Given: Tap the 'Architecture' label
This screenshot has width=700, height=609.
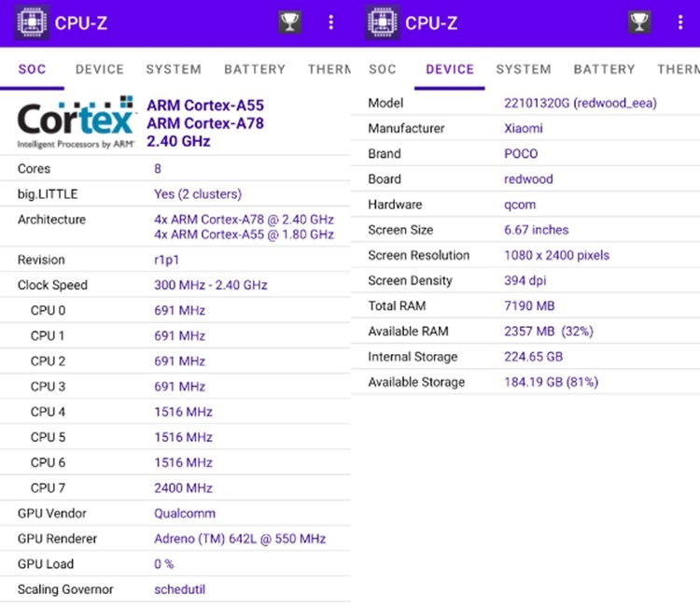Looking at the screenshot, I should pyautogui.click(x=51, y=220).
